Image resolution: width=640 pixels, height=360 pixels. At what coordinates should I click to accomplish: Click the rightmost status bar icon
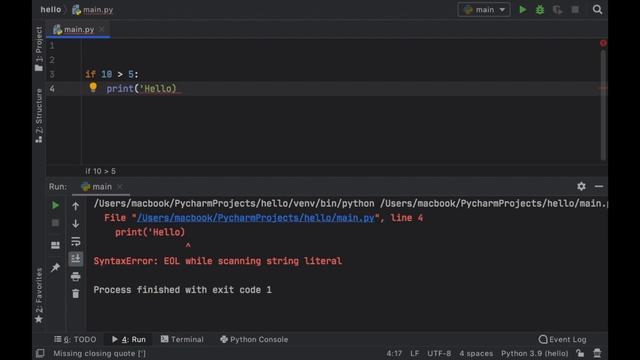point(597,353)
